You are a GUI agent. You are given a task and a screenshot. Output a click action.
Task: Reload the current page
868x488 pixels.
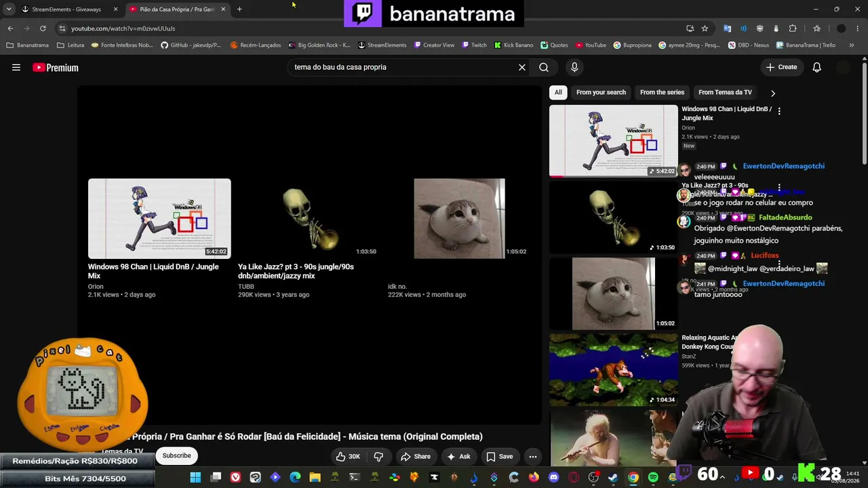click(43, 28)
